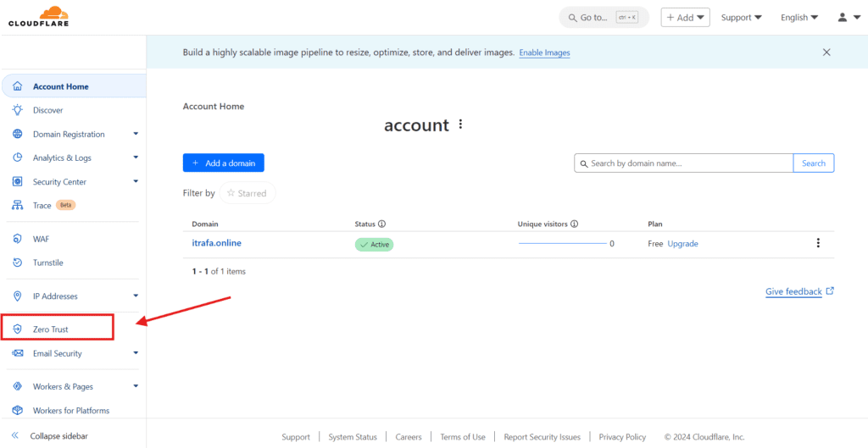Viewport: 868px width, 448px height.
Task: Open the English language dropdown
Action: 799,17
